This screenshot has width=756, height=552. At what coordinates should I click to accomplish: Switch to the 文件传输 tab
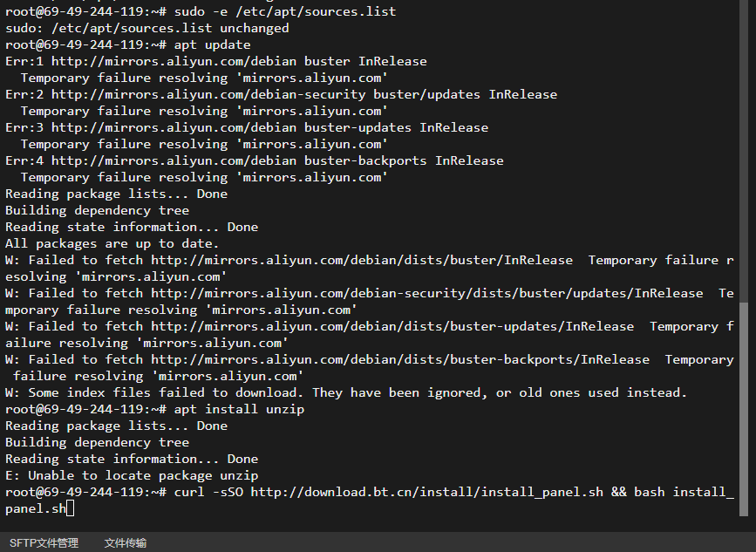tap(126, 542)
